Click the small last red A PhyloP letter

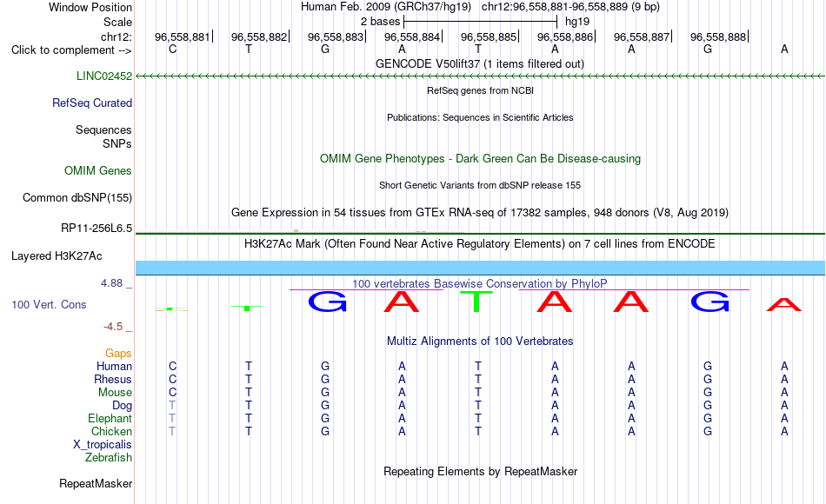tap(784, 304)
